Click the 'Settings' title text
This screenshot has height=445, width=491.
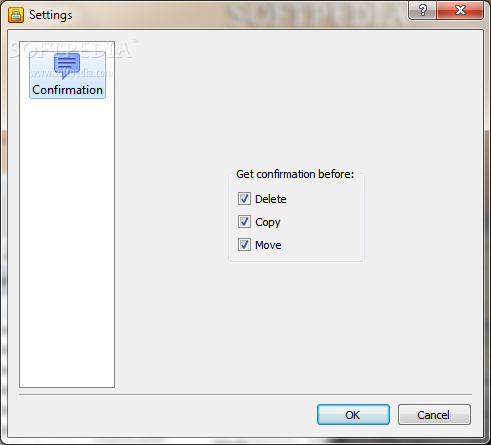pos(51,15)
